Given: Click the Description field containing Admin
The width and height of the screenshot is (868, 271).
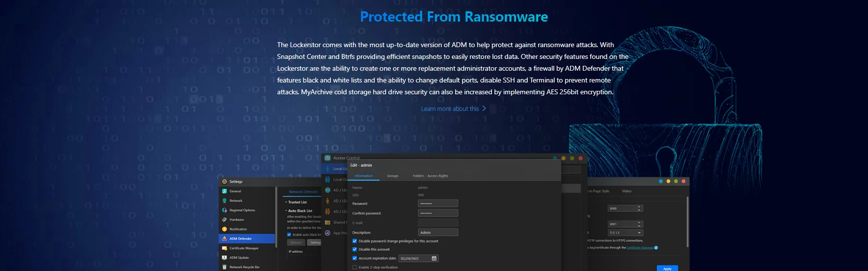Looking at the screenshot, I should pos(438,232).
